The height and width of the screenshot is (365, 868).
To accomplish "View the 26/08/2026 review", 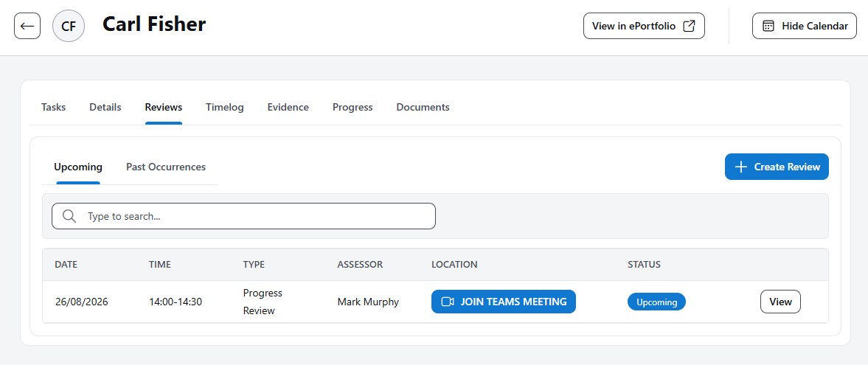I will [780, 302].
